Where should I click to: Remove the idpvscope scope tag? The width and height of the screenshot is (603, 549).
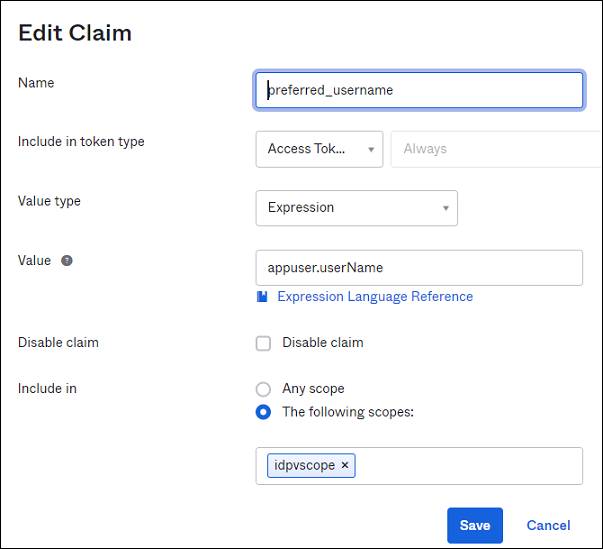345,465
